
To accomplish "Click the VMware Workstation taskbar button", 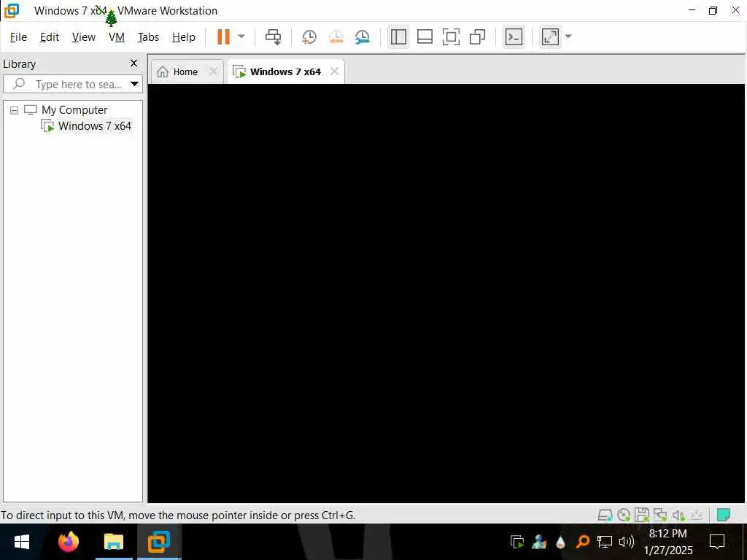I will click(x=159, y=542).
